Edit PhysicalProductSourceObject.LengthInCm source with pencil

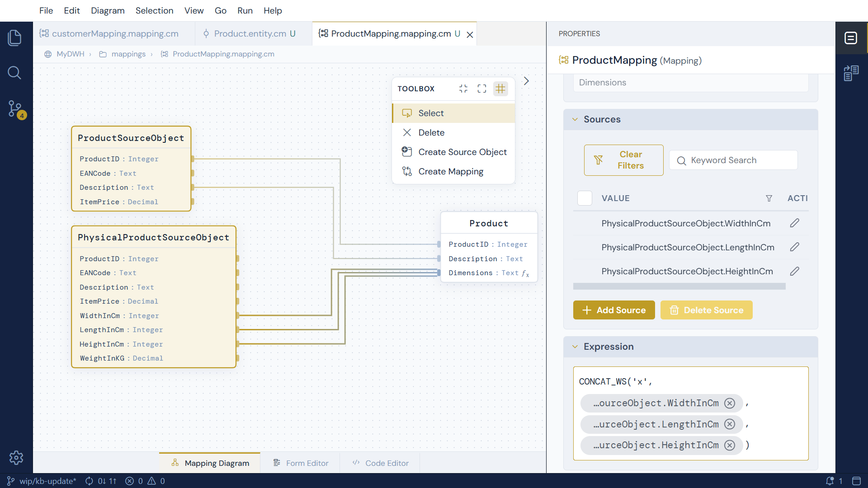click(x=795, y=247)
